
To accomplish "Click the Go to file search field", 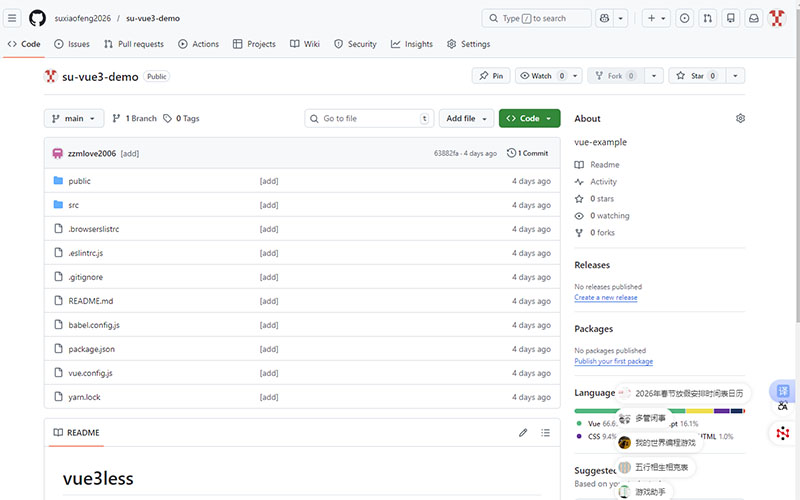I will [368, 118].
